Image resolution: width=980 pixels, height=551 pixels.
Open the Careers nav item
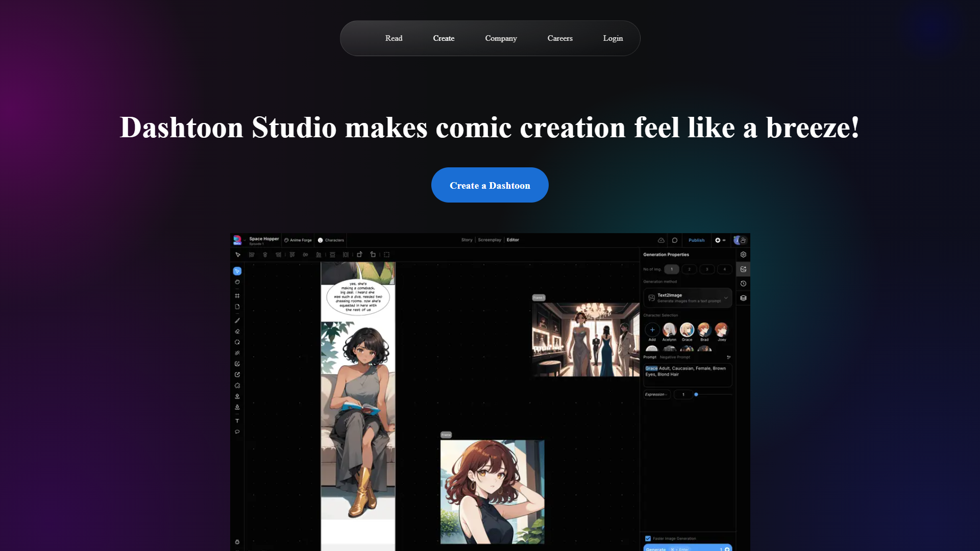click(560, 38)
